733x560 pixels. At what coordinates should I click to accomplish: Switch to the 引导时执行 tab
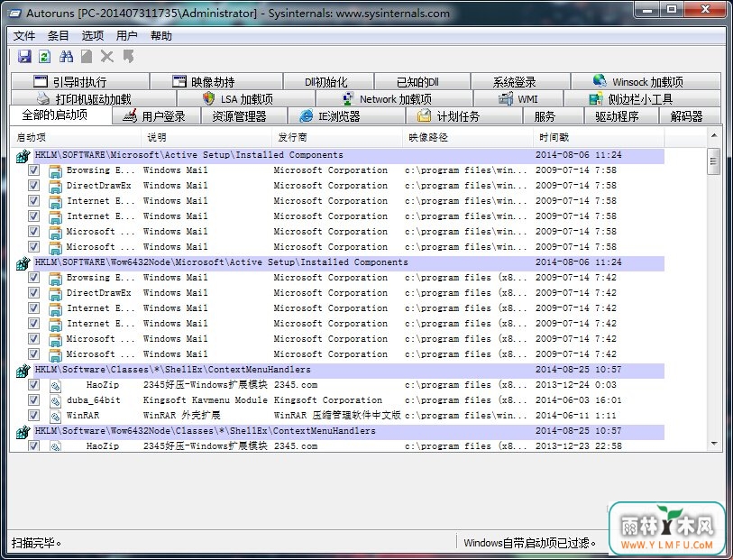click(x=80, y=81)
